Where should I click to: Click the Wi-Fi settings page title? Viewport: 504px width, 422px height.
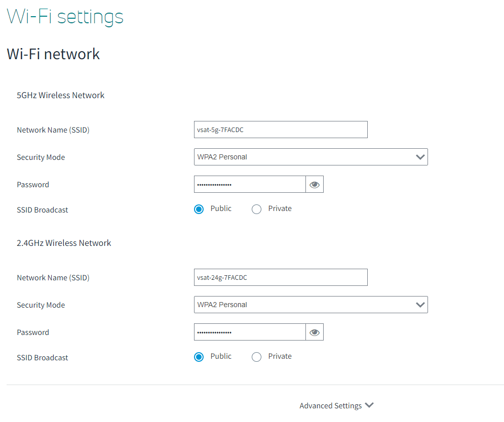[x=65, y=16]
